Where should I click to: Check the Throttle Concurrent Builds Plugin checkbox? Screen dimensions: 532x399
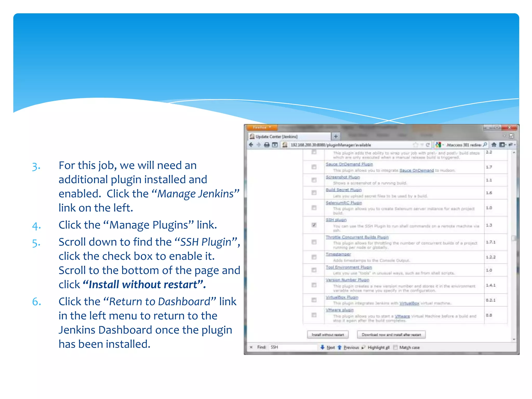(x=314, y=242)
